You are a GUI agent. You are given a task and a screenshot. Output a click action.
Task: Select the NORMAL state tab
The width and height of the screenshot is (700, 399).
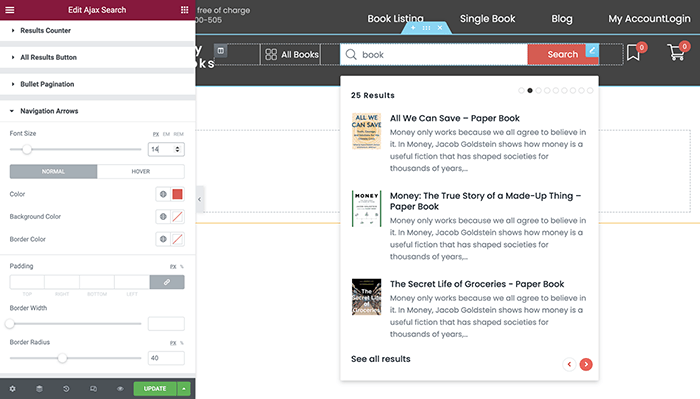click(x=53, y=171)
